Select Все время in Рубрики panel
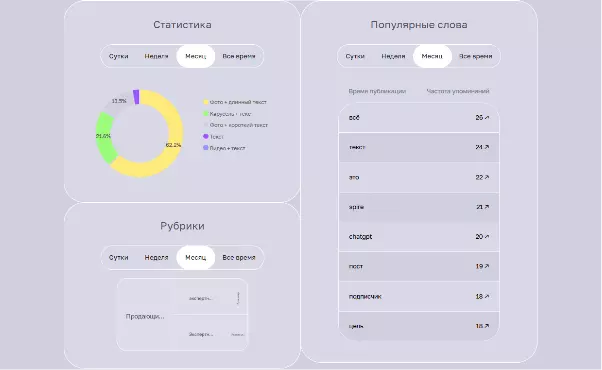Image resolution: width=602 pixels, height=370 pixels. coord(239,258)
